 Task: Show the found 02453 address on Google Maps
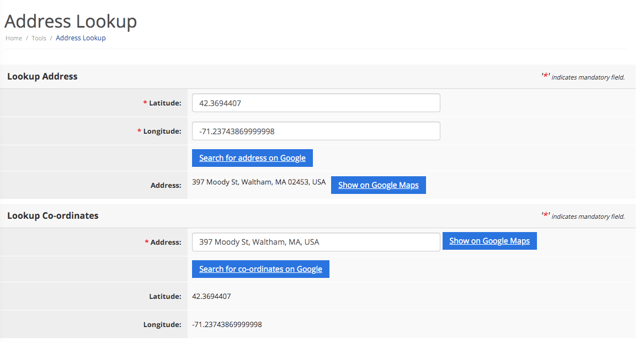[x=378, y=185]
